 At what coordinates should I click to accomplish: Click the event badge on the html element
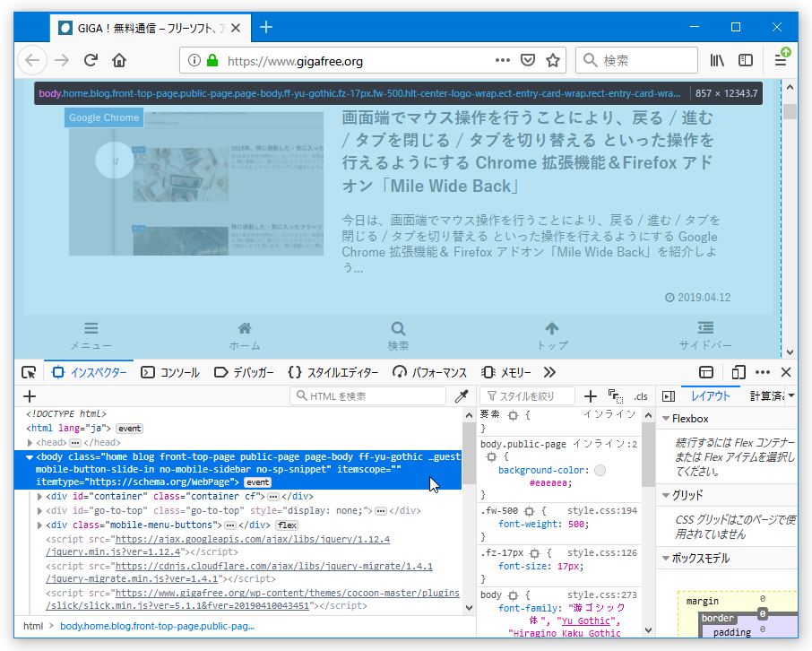tap(129, 429)
